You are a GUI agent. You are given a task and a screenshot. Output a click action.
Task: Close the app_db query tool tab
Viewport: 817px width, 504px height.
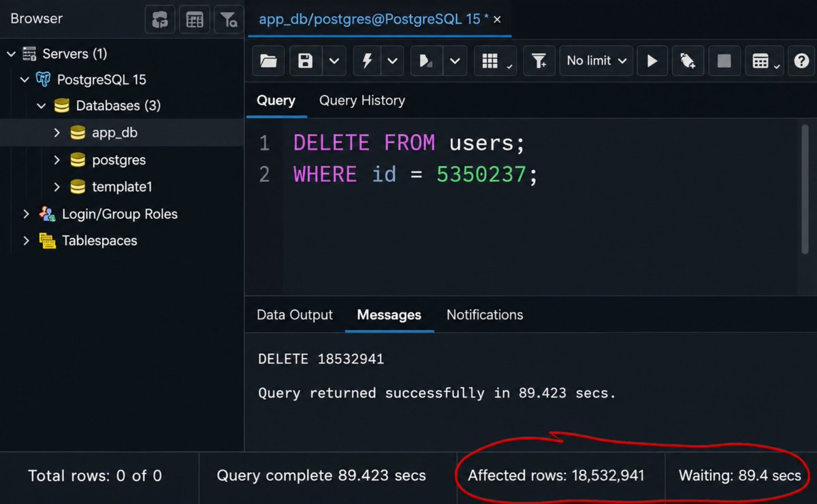(x=497, y=20)
